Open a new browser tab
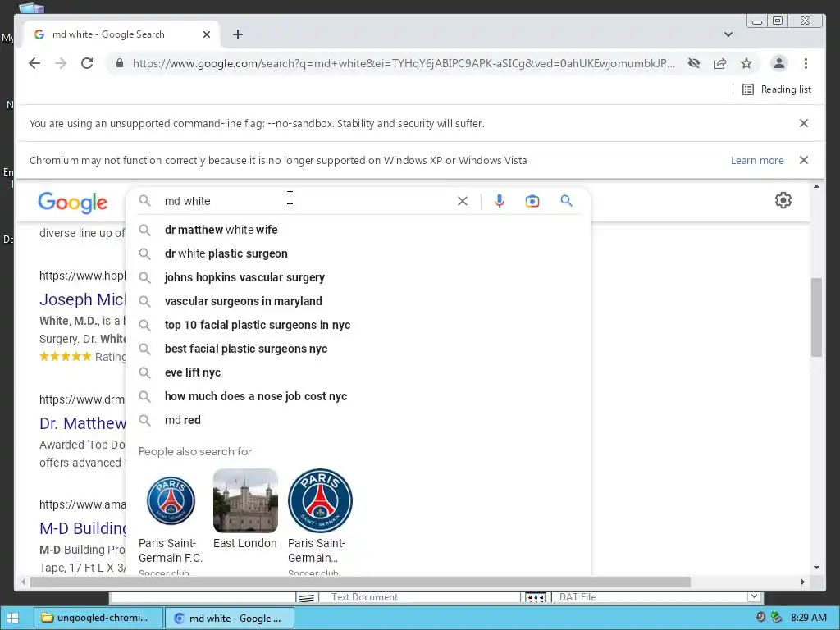Viewport: 840px width, 630px height. tap(238, 34)
